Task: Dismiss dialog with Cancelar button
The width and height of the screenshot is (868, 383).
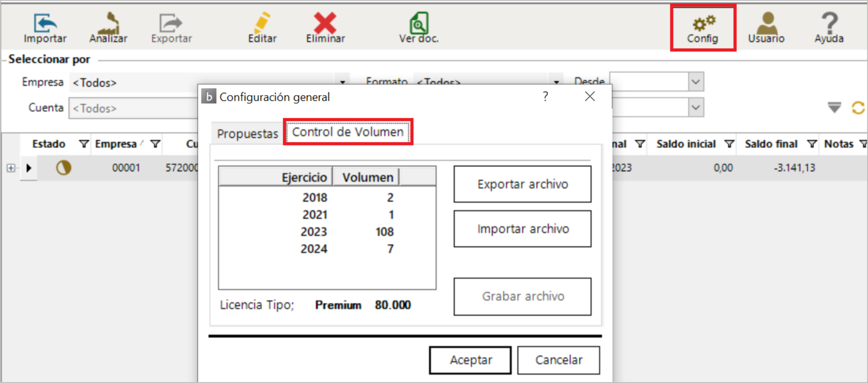Action: 559,360
